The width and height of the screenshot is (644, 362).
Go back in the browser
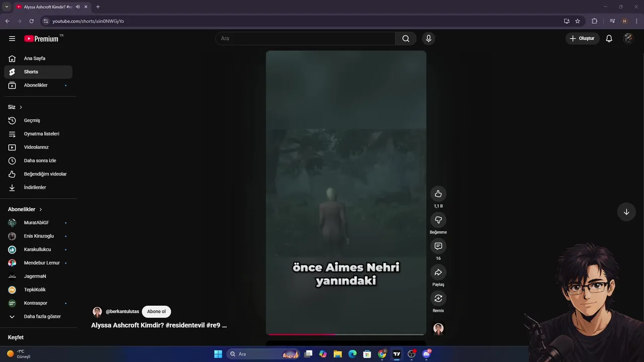coord(7,21)
